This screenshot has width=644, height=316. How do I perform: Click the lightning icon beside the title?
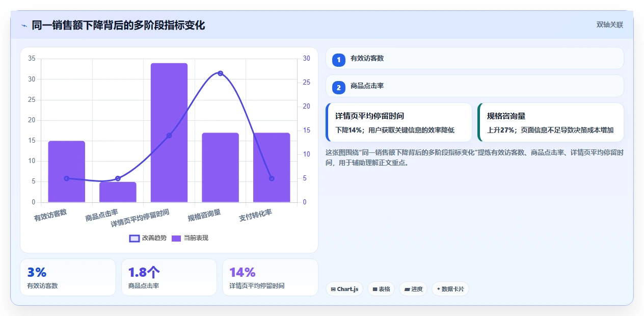24,25
